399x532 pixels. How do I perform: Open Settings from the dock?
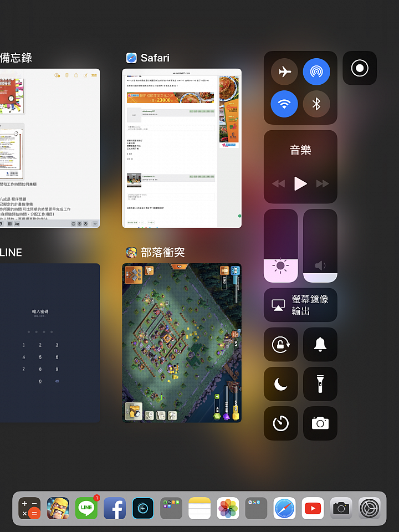(370, 508)
